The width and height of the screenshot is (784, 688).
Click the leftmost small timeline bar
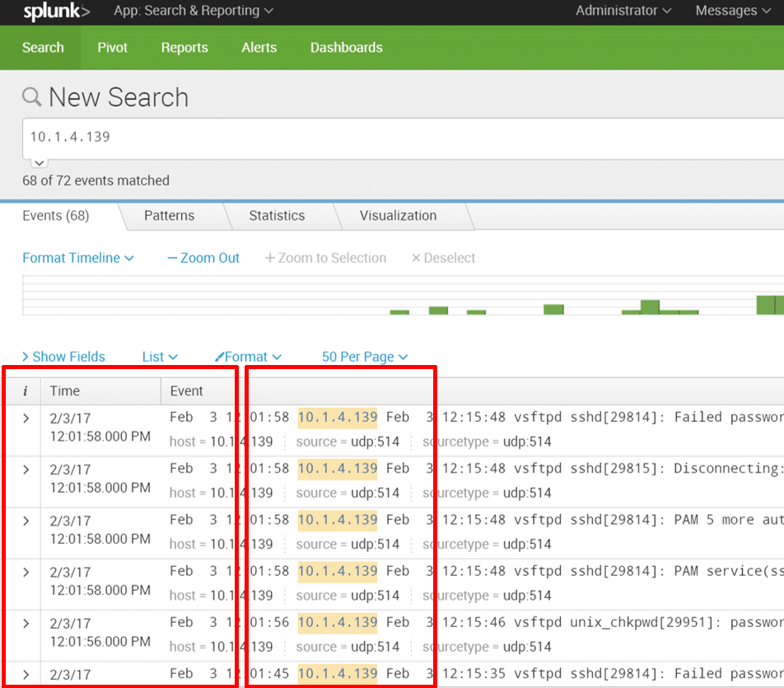pyautogui.click(x=399, y=312)
